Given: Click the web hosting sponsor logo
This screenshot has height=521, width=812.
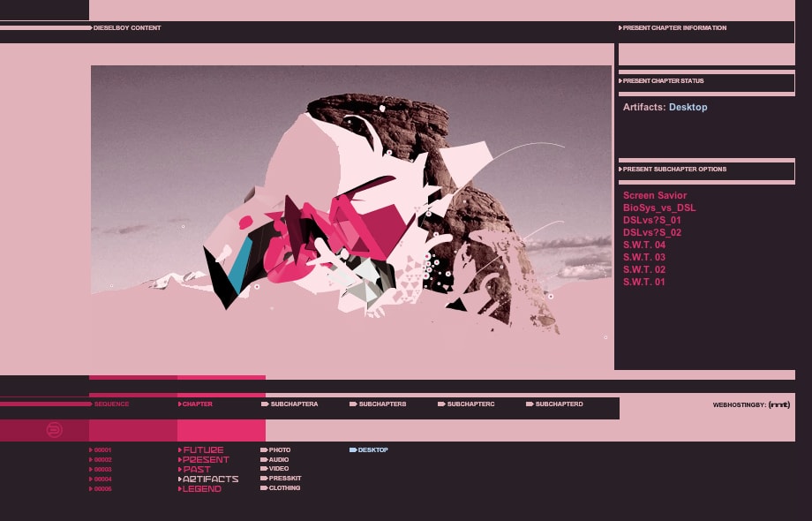Looking at the screenshot, I should (779, 404).
